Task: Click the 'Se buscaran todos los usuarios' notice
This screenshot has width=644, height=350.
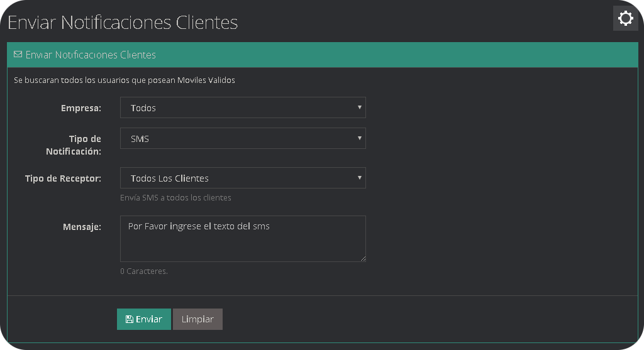Action: (125, 80)
